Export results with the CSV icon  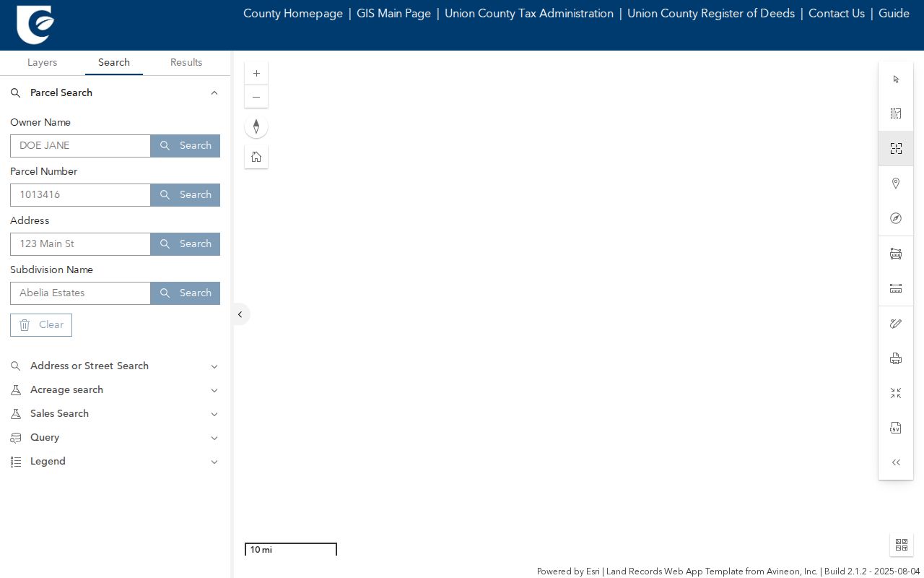tap(896, 428)
